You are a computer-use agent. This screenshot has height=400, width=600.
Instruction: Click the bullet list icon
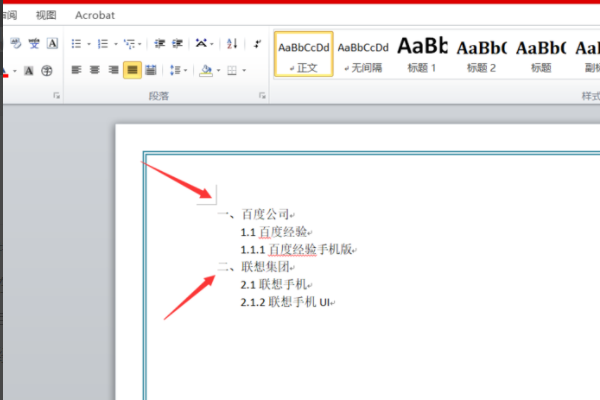tap(76, 44)
